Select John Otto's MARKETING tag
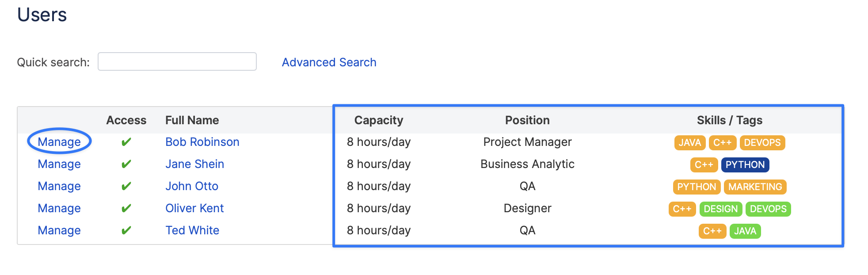This screenshot has height=275, width=868. 755,187
